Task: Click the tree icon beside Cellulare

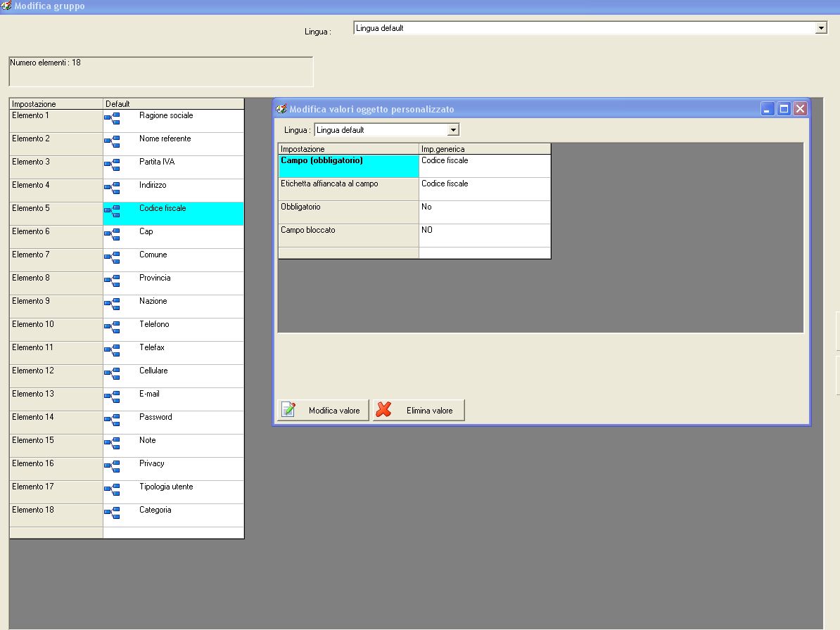Action: pyautogui.click(x=112, y=373)
